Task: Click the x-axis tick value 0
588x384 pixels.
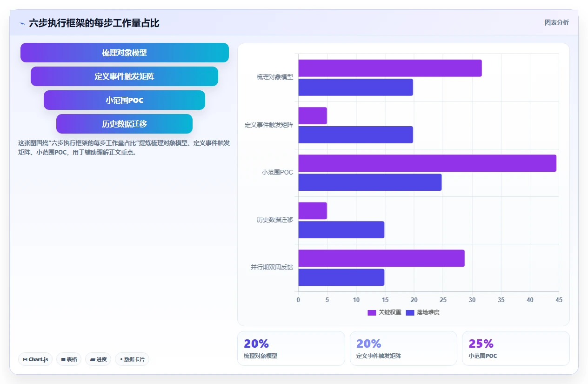Action: [x=298, y=300]
